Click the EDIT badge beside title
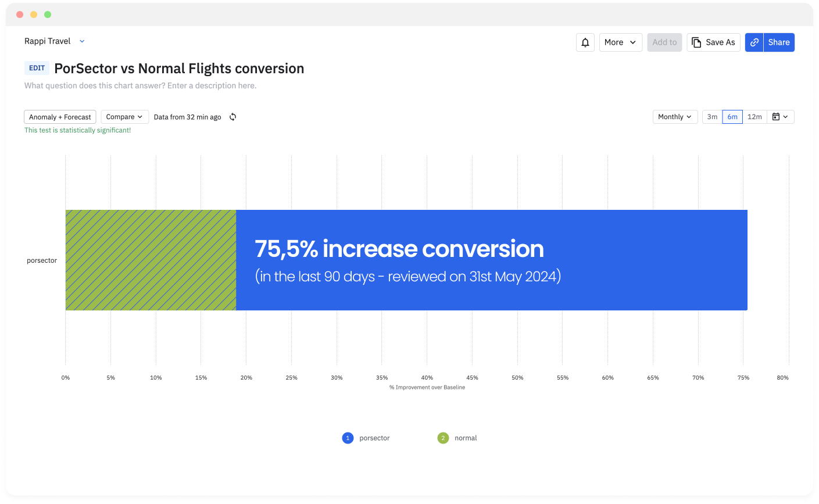The image size is (819, 504). click(x=37, y=68)
